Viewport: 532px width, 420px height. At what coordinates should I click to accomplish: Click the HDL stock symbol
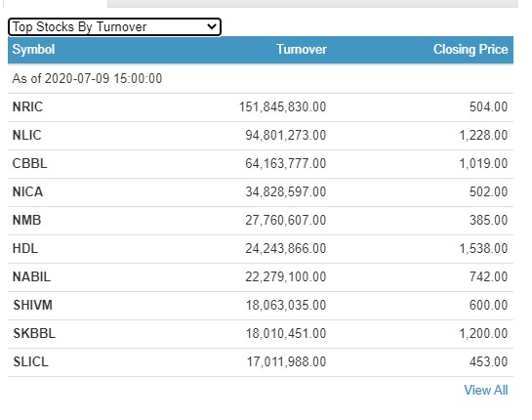click(25, 248)
